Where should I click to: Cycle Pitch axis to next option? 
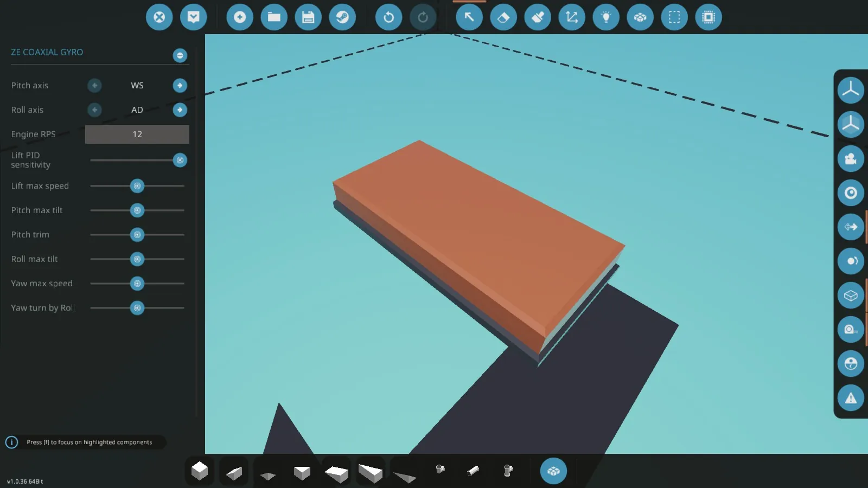point(180,86)
